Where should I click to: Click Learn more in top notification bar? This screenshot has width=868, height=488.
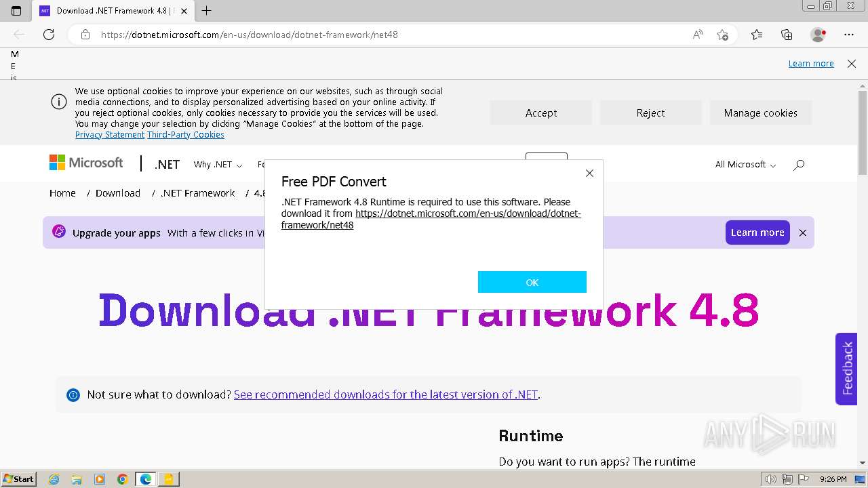[x=811, y=63]
